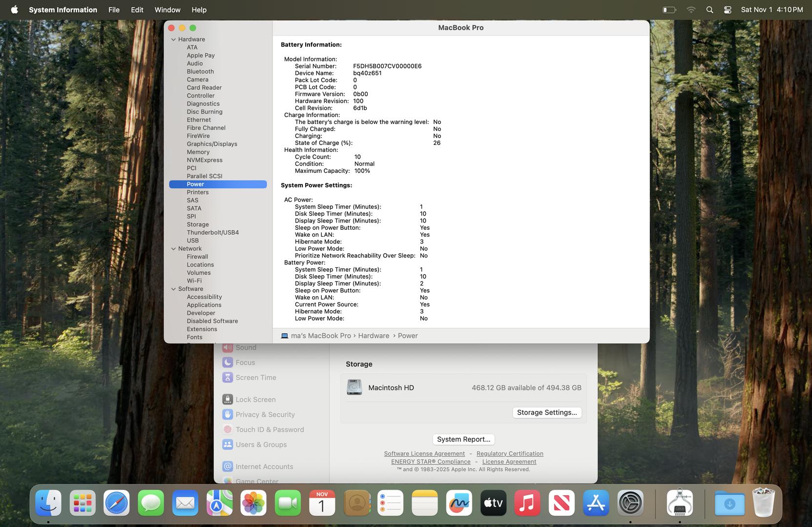Image resolution: width=812 pixels, height=527 pixels.
Task: Collapse the Hardware section in sidebar
Action: click(x=173, y=40)
